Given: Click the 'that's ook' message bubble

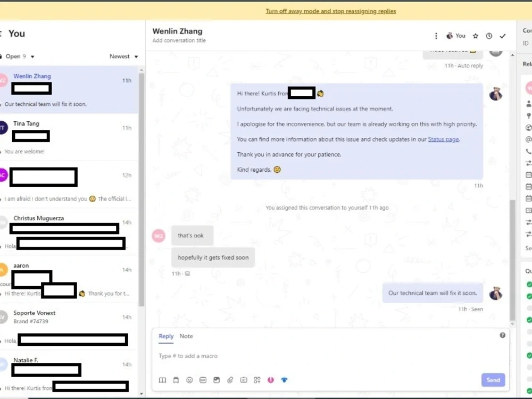Looking at the screenshot, I should click(x=192, y=236).
